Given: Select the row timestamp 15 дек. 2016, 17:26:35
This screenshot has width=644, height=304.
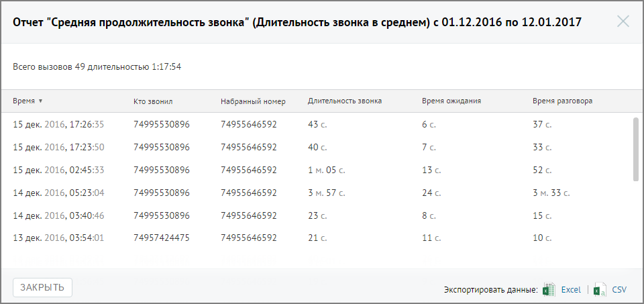Looking at the screenshot, I should pyautogui.click(x=58, y=124).
